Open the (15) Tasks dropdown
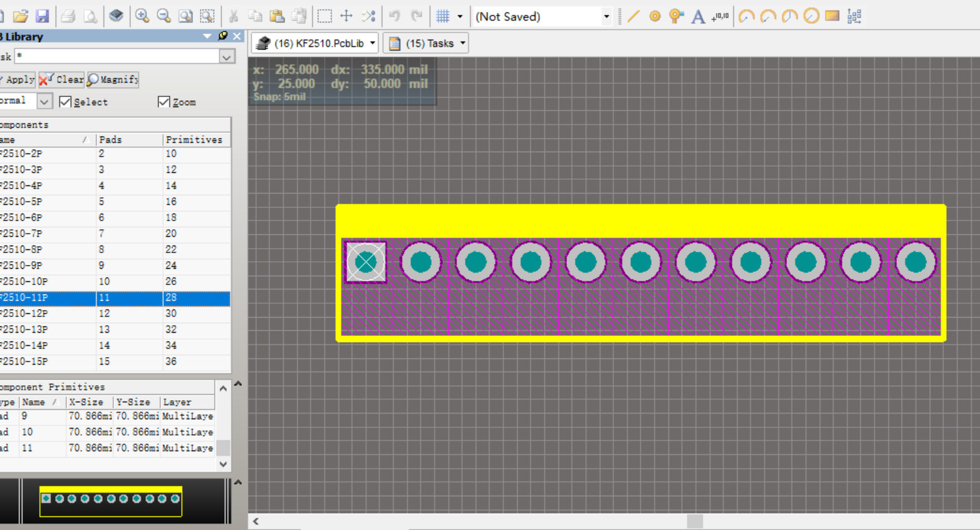Viewport: 980px width, 530px height. click(463, 43)
